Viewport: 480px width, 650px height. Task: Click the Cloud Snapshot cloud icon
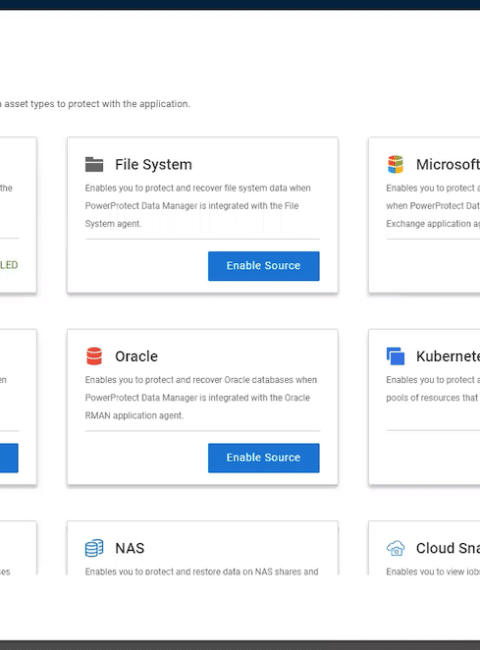395,548
